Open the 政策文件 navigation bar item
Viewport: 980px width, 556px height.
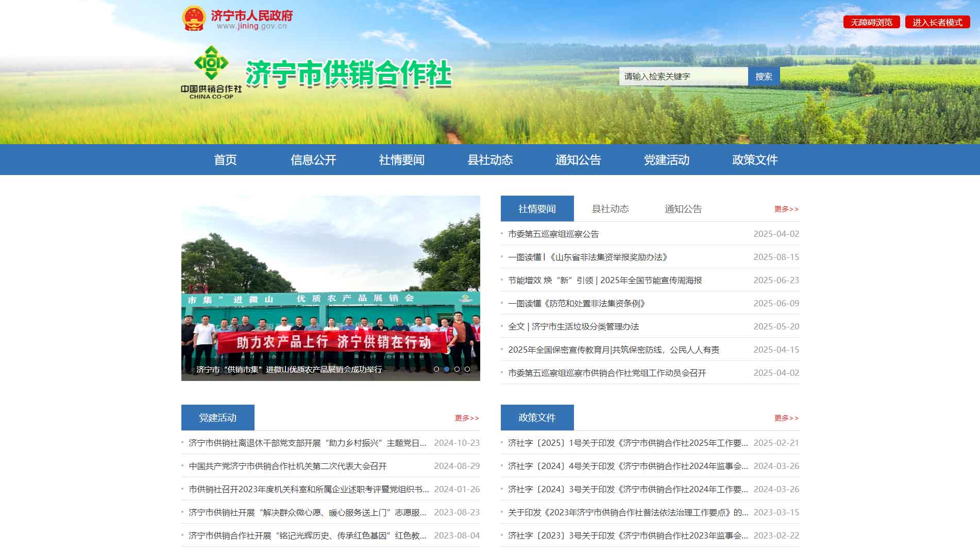(x=755, y=160)
